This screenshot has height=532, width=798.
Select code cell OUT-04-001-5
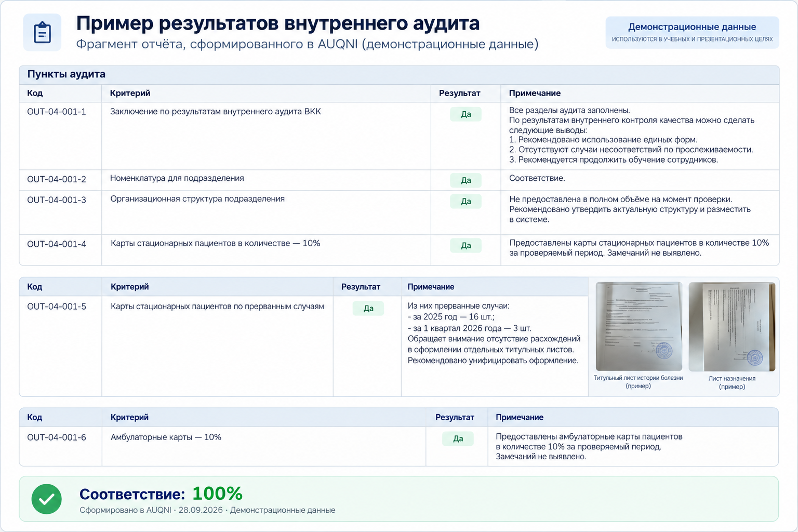point(57,307)
